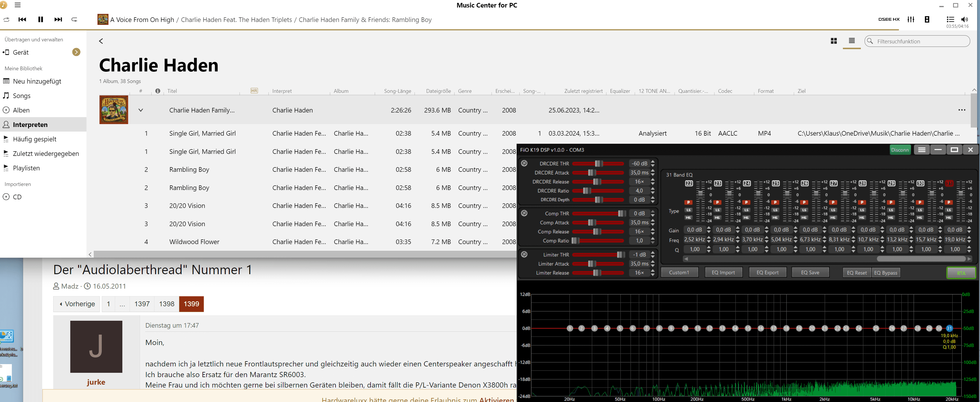Collapse the Charlie Haden Family album row
980x402 pixels.
tap(141, 110)
